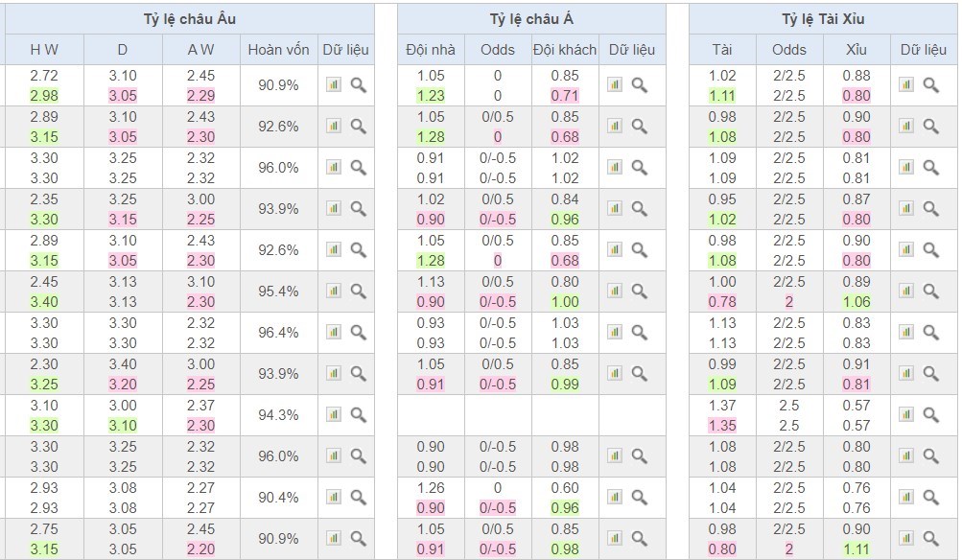Open chart icon in the 94.3% payout row

tap(333, 414)
